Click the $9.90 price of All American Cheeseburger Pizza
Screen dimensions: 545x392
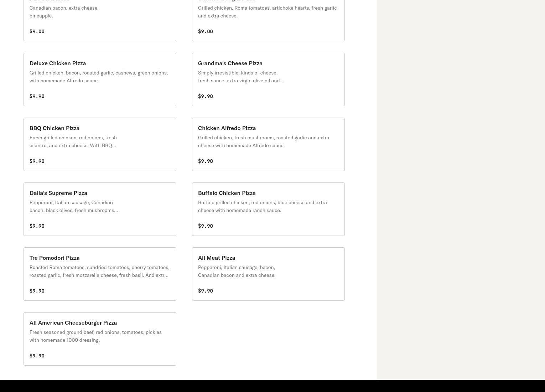click(37, 356)
